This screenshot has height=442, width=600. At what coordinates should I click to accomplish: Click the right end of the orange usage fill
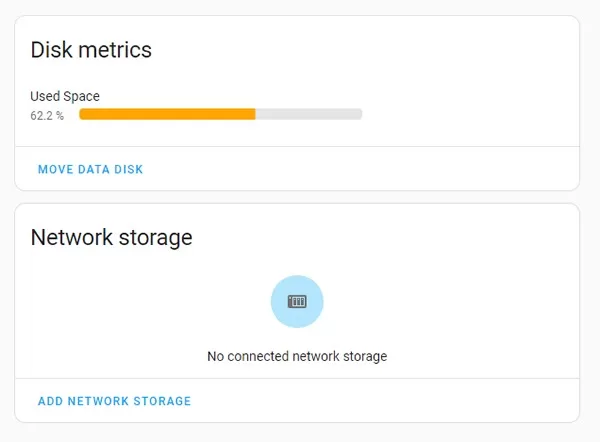pos(253,114)
